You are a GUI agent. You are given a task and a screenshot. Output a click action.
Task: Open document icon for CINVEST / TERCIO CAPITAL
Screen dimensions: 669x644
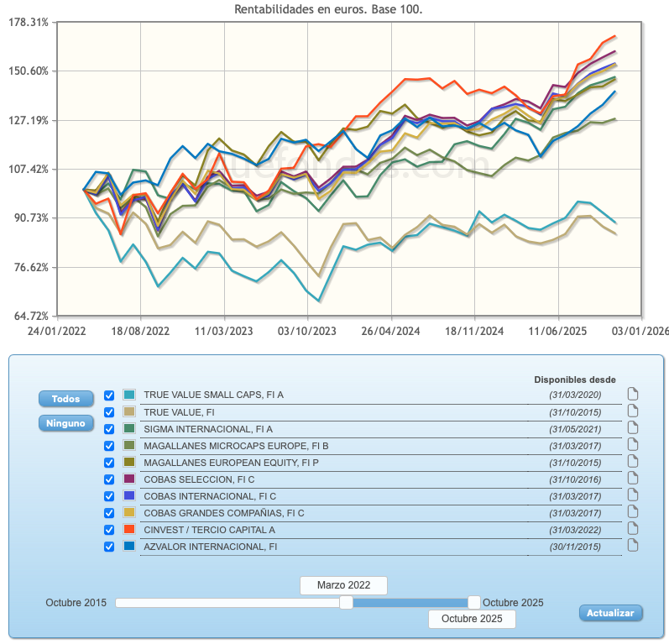coord(634,529)
